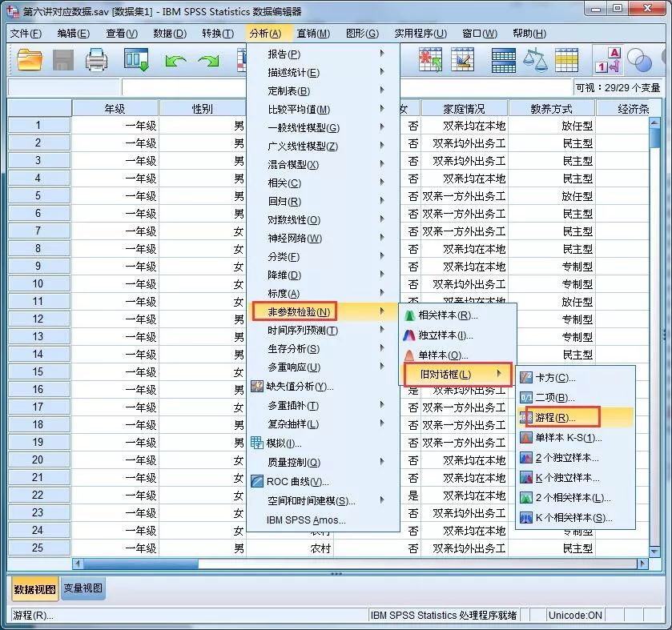This screenshot has height=630, width=672.
Task: Click the K 个相关样本 icon
Action: click(x=526, y=518)
